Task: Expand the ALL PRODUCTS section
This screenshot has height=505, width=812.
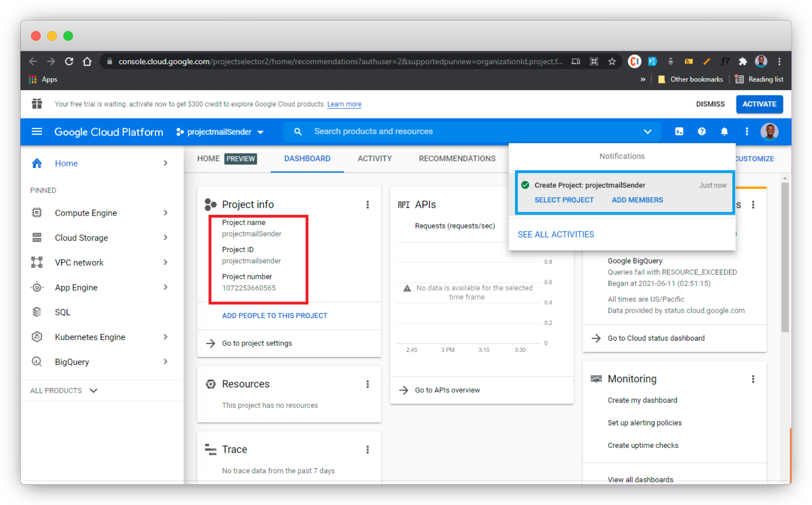Action: point(64,391)
